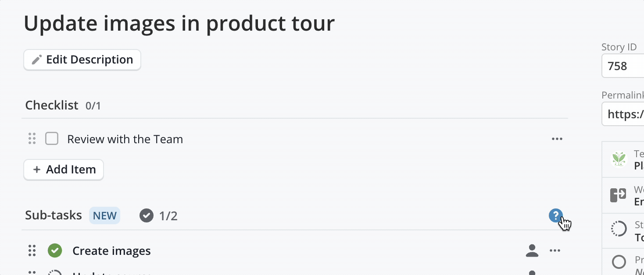Screen dimensions: 644x275
Task: Click the sub-tasks completed checkmark counter icon
Action: (147, 215)
